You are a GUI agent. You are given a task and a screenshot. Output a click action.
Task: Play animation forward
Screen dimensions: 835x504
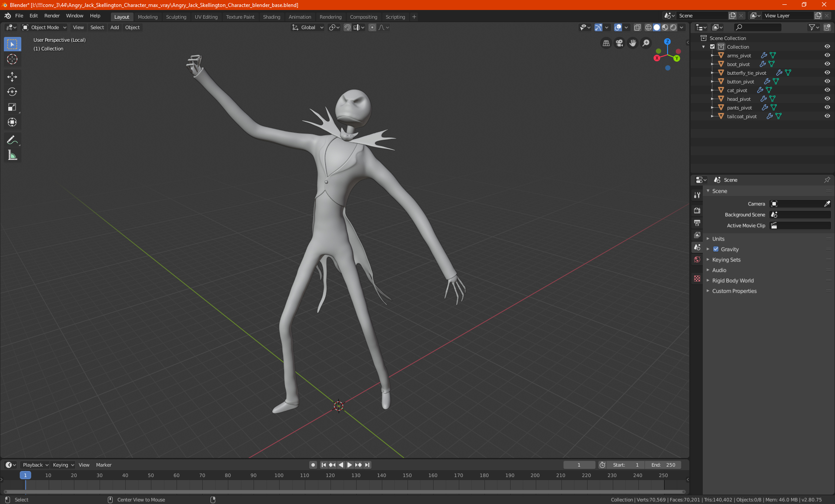tap(350, 465)
